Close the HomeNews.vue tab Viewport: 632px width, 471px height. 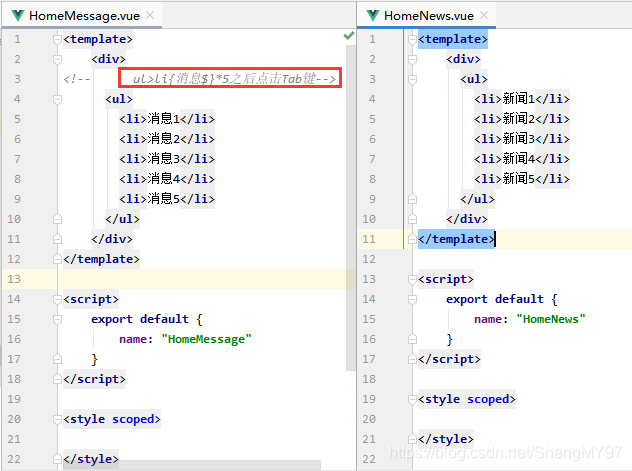(484, 15)
